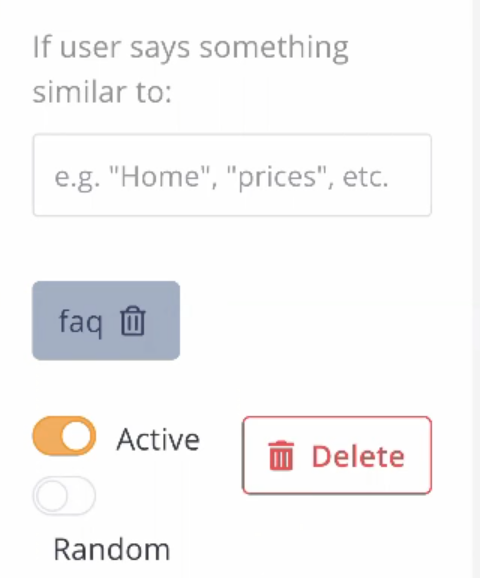480x578 pixels.
Task: Click the white knob of Active switch
Action: coord(76,436)
